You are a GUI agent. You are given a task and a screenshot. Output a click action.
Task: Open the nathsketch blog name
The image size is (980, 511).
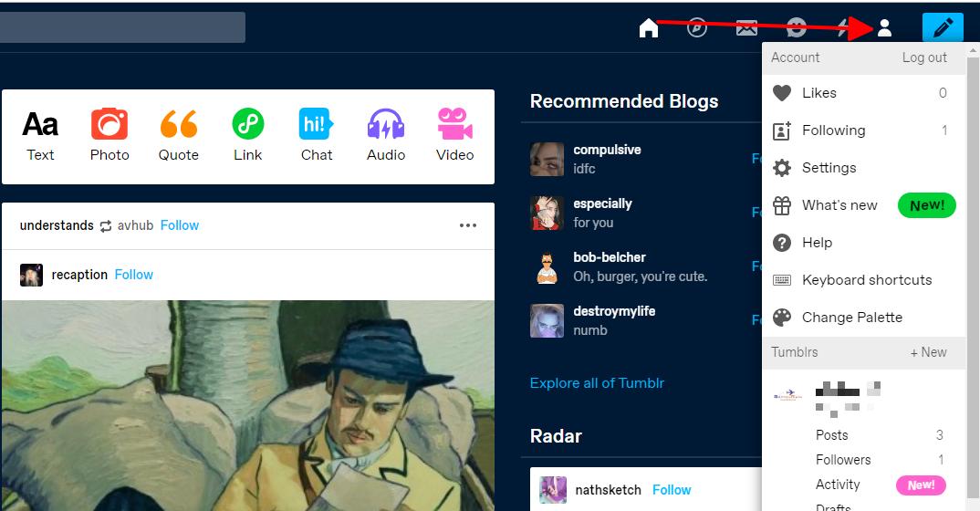(x=608, y=490)
